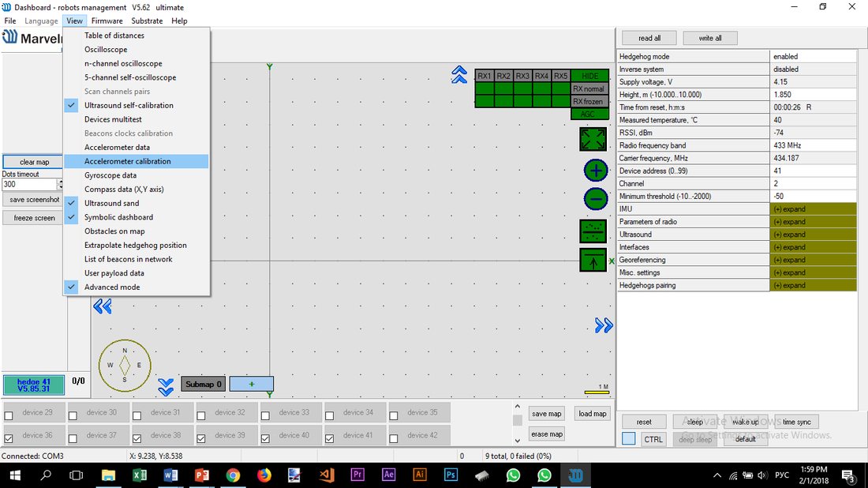Click the double right chevron map arrow
The image size is (868, 488).
click(604, 325)
